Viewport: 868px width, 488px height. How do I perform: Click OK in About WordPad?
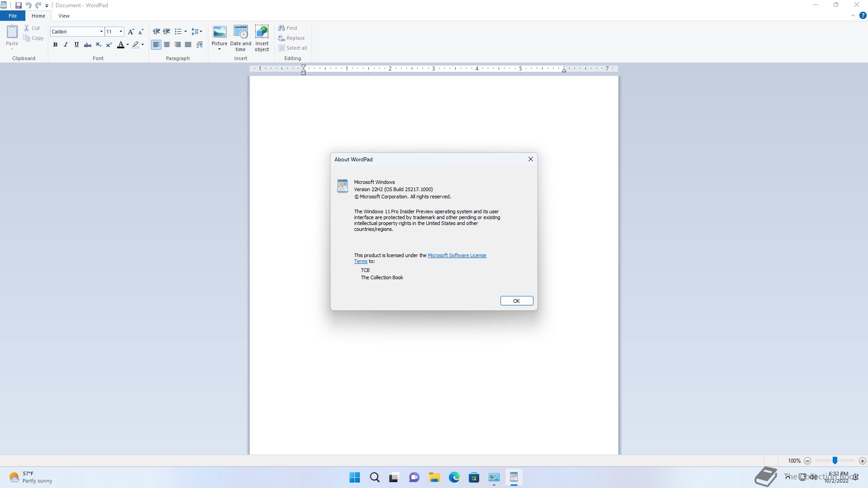point(517,301)
